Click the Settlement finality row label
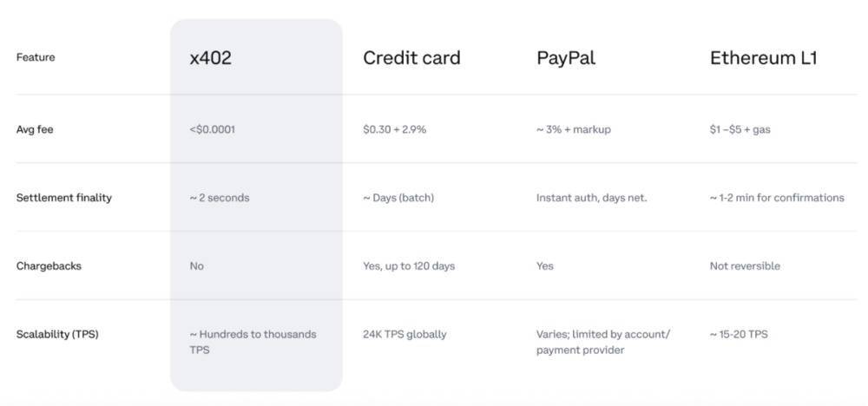The height and width of the screenshot is (406, 868). pyautogui.click(x=64, y=198)
